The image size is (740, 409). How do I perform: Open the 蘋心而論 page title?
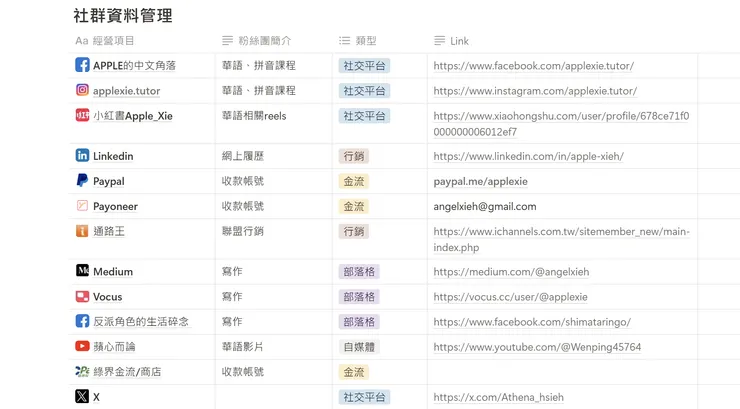(x=114, y=347)
